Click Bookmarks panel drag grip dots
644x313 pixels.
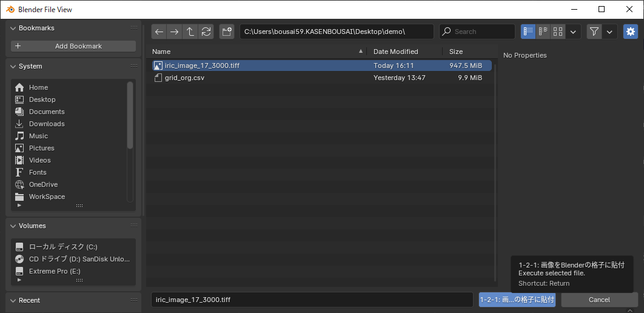(134, 28)
